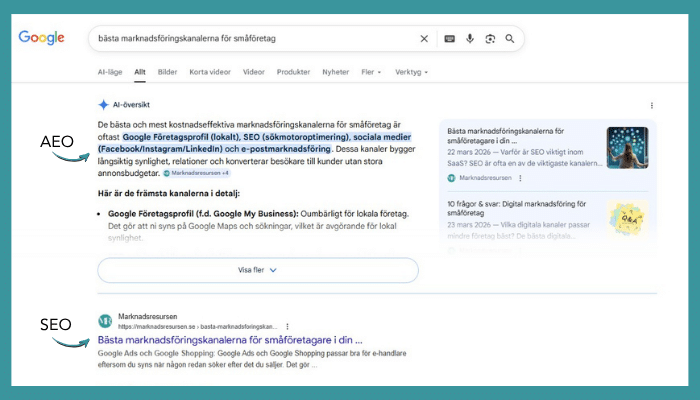This screenshot has height=400, width=700.
Task: Click bullet Google Företagsprofil (f.d. Google My Business)
Action: point(203,214)
